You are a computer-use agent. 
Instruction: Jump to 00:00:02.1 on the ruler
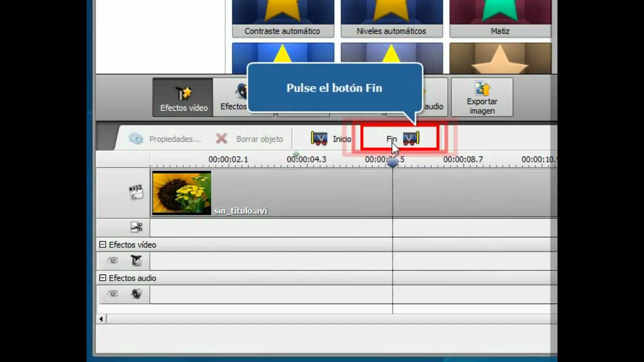[x=228, y=159]
